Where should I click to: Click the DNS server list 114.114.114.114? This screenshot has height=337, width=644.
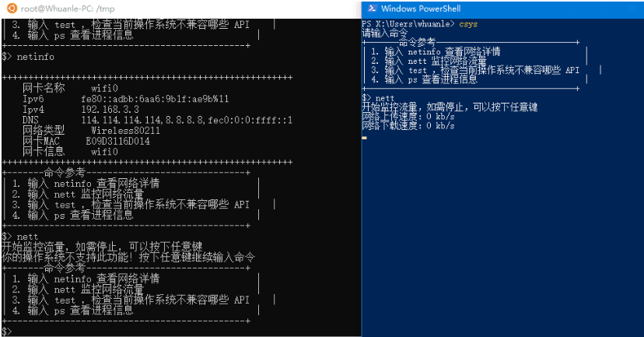tap(187, 120)
